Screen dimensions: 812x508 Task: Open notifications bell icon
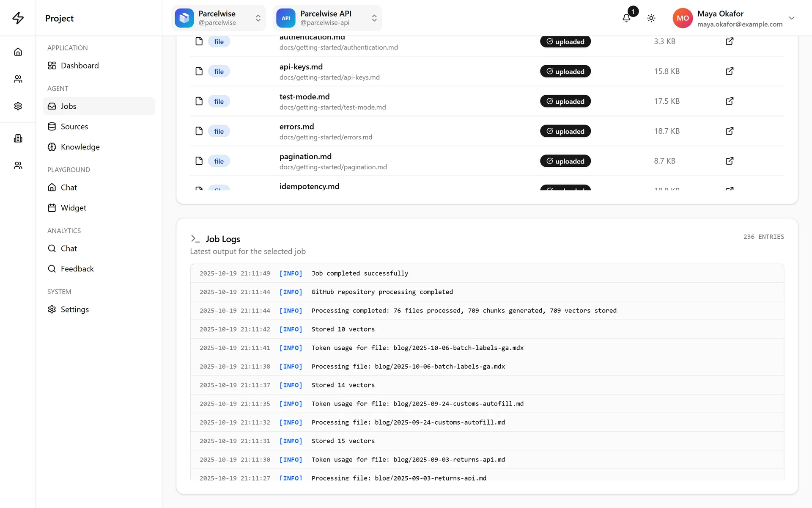[626, 18]
